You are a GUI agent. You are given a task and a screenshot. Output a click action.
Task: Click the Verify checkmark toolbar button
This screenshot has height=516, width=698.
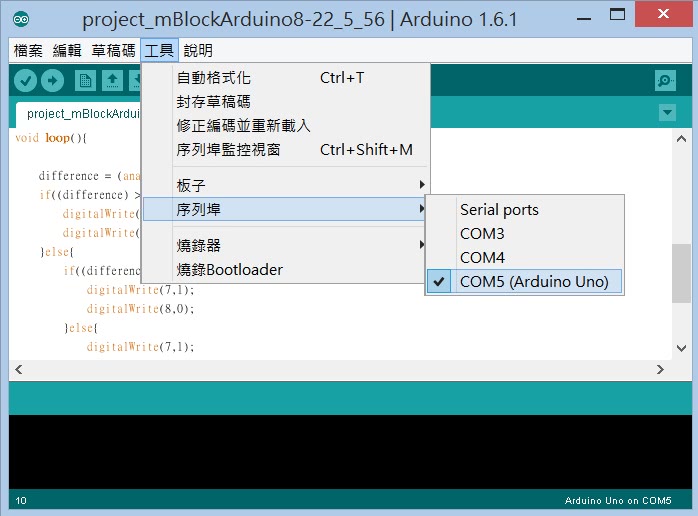[x=25, y=81]
